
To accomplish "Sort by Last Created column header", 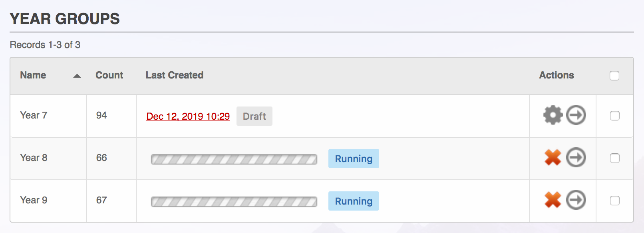I will coord(174,75).
